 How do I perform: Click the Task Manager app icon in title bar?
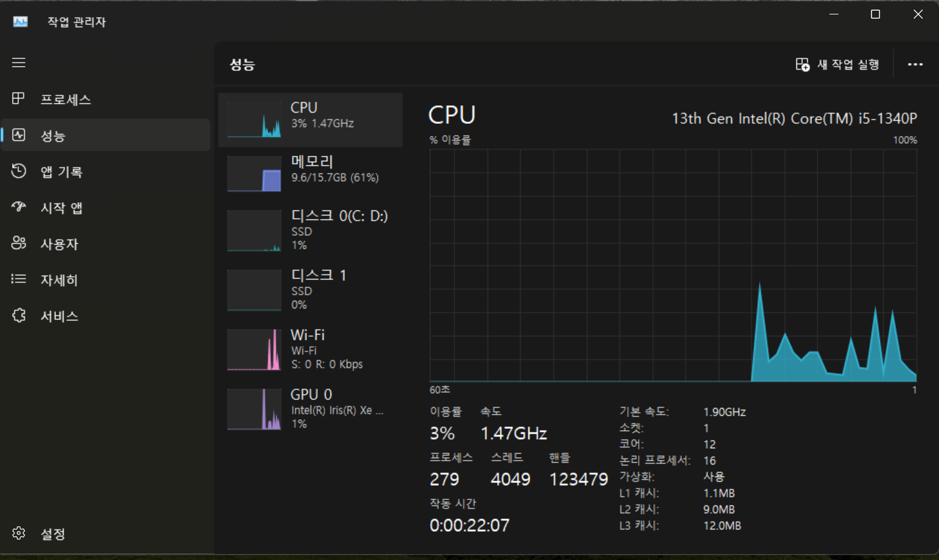(20, 22)
